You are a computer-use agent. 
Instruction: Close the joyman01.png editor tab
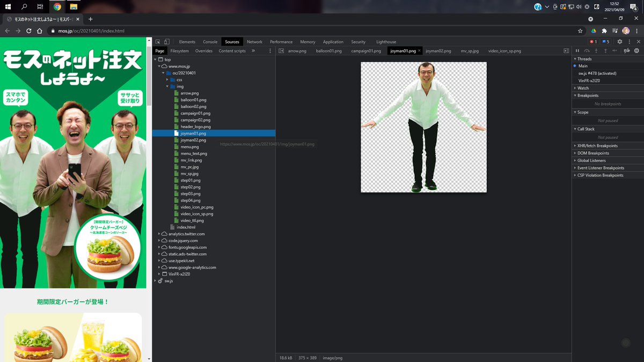[x=419, y=51]
